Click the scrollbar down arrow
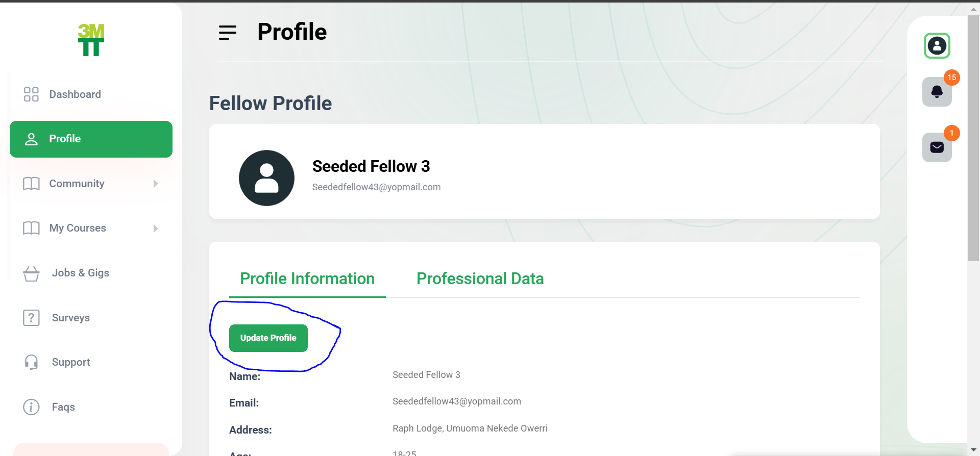This screenshot has height=456, width=980. pos(973,450)
